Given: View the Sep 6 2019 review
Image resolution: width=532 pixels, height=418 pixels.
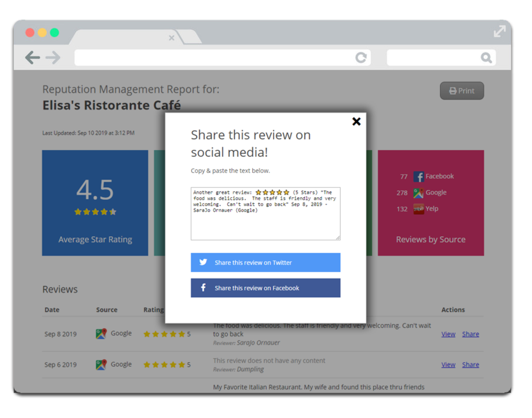Looking at the screenshot, I should (448, 365).
